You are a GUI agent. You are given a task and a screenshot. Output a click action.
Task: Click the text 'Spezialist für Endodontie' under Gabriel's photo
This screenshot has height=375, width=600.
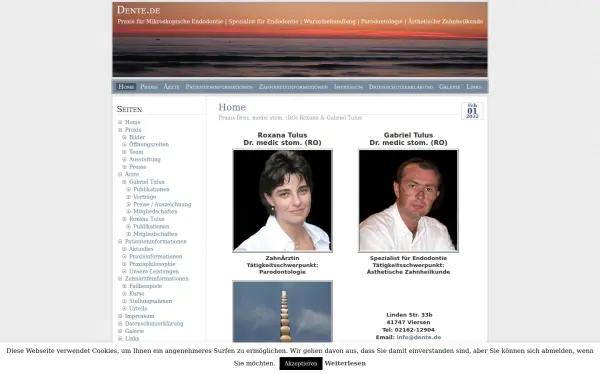[x=408, y=258]
